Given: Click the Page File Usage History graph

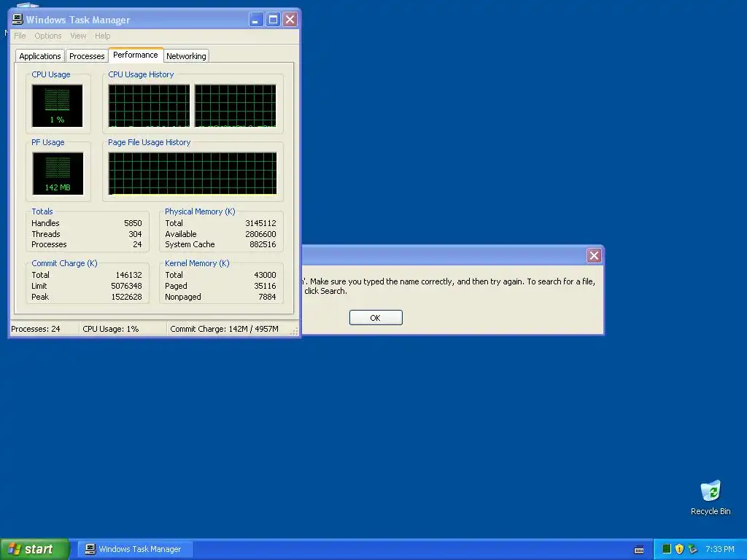Looking at the screenshot, I should tap(193, 174).
